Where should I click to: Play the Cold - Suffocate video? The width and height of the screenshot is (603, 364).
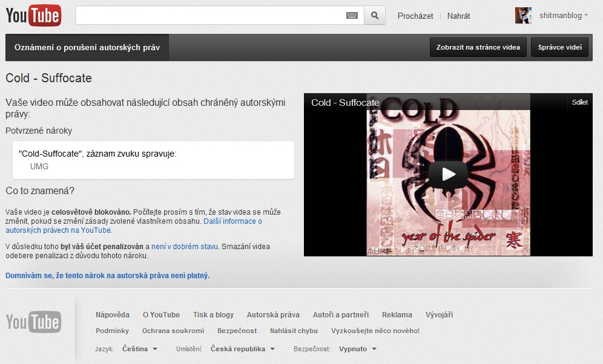click(x=448, y=174)
